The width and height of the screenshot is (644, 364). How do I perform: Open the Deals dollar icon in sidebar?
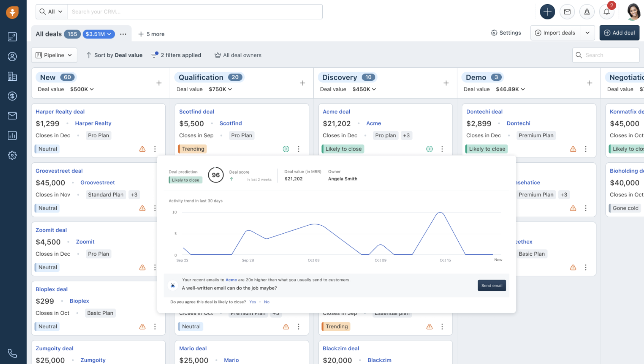tap(13, 96)
